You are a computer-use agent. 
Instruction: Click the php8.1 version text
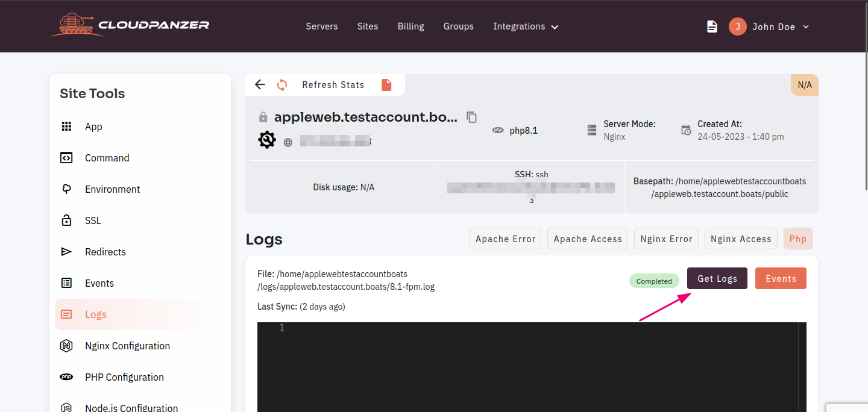[x=524, y=130]
